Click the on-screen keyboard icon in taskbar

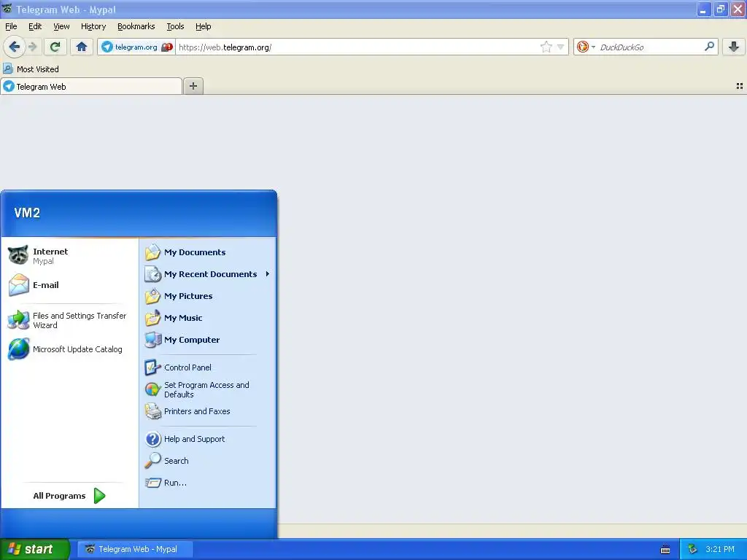pyautogui.click(x=665, y=550)
